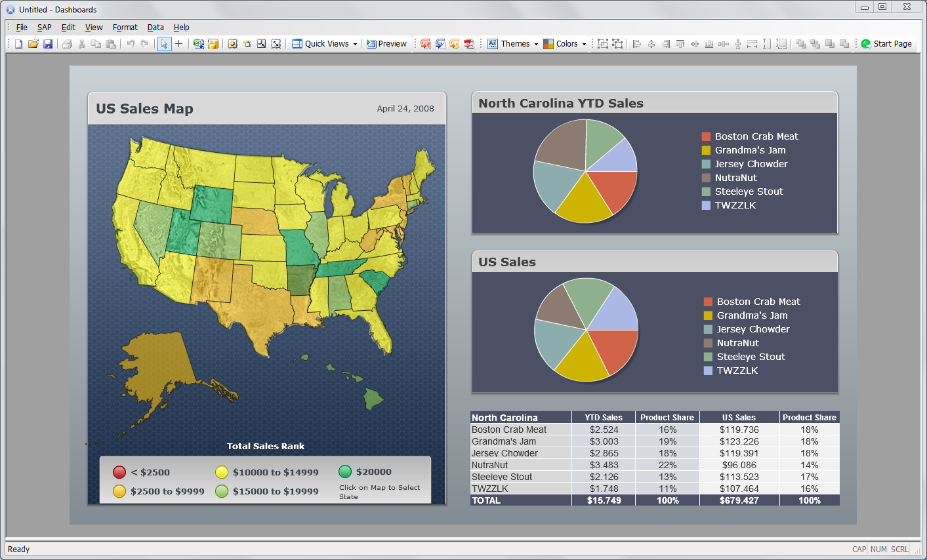927x560 pixels.
Task: Click the green $20000 legend circle
Action: [345, 471]
